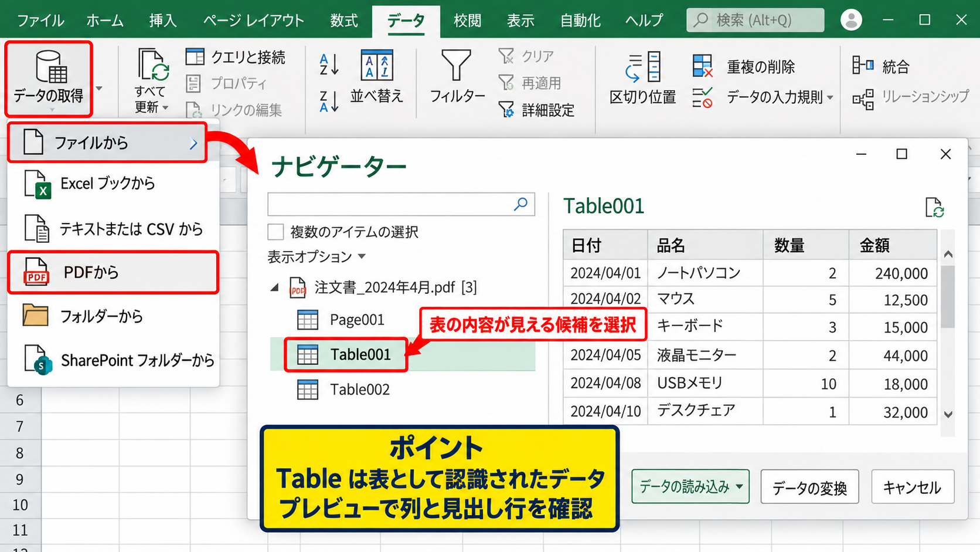
Task: Click the 再適用 filter command
Action: [x=529, y=83]
